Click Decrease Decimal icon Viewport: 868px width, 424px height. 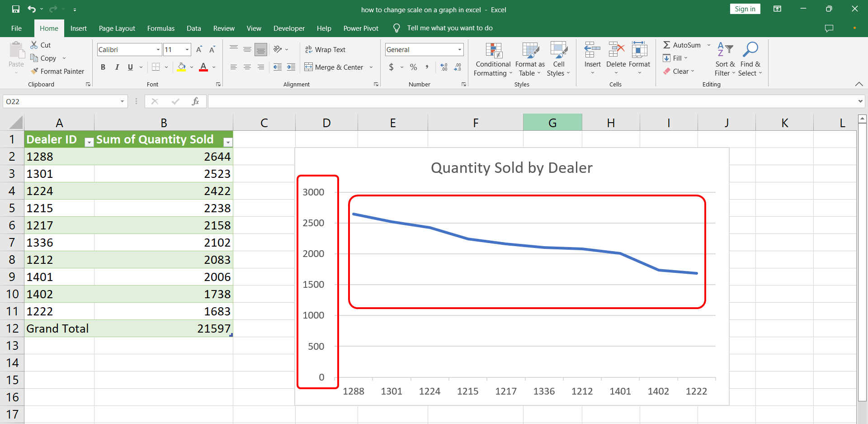458,67
